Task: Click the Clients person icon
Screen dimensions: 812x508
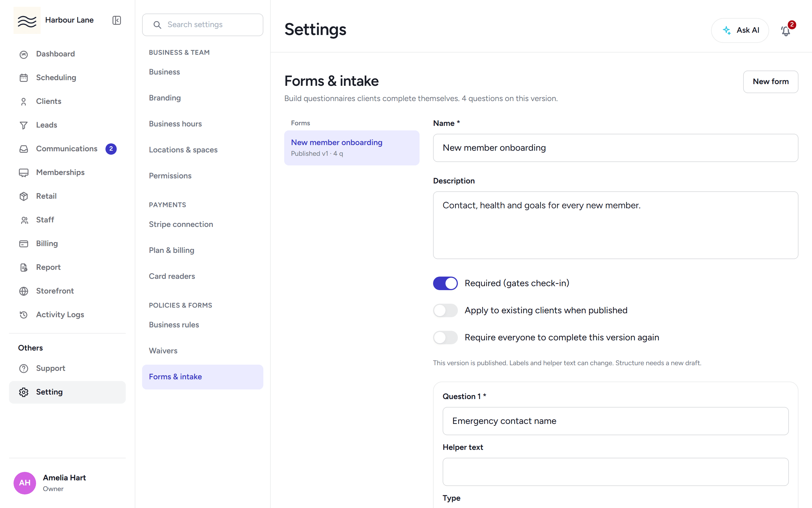Action: (23, 102)
